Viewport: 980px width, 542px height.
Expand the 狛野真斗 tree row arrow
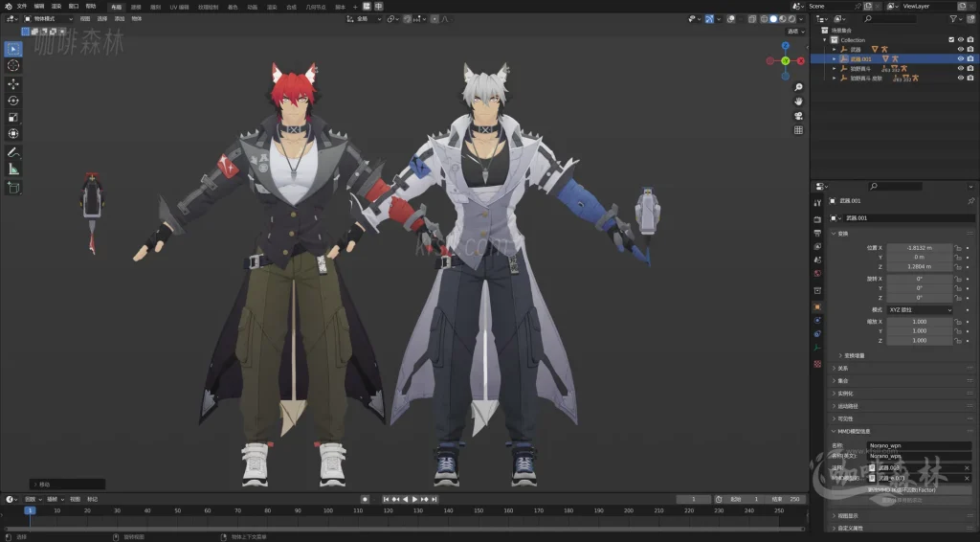point(834,68)
